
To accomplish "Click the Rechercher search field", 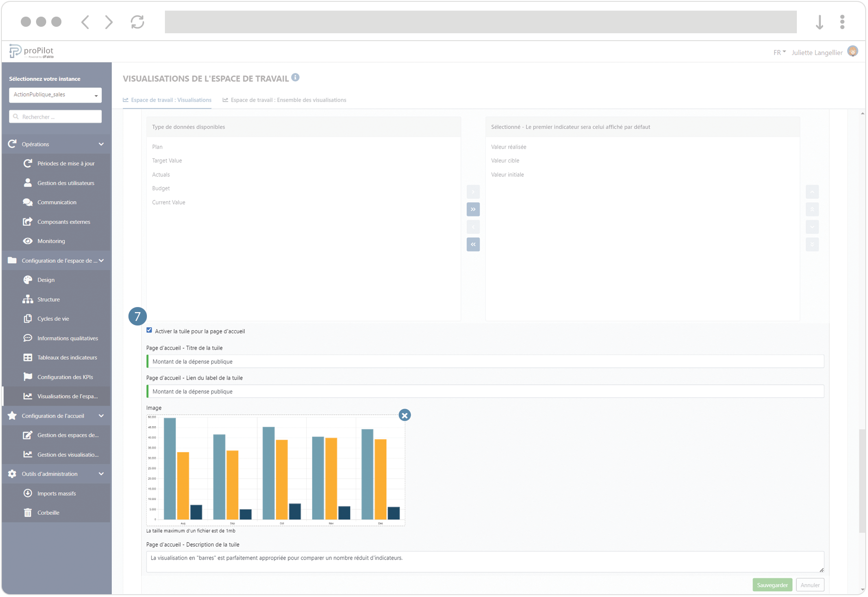I will point(55,116).
